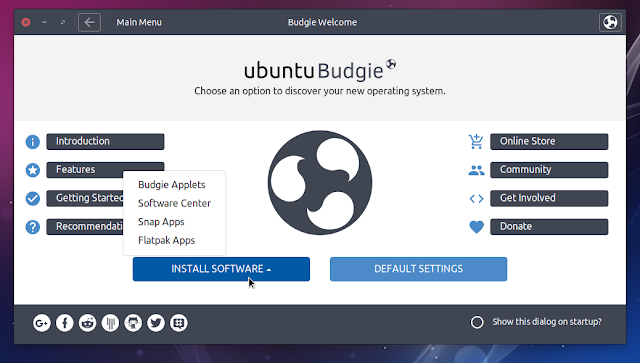Screen dimensions: 640x363
Task: Click the back arrow button in the header
Action: tap(89, 22)
